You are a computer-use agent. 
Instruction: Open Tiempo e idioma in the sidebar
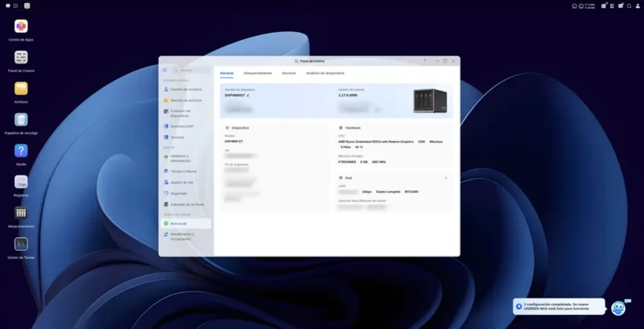click(x=186, y=172)
